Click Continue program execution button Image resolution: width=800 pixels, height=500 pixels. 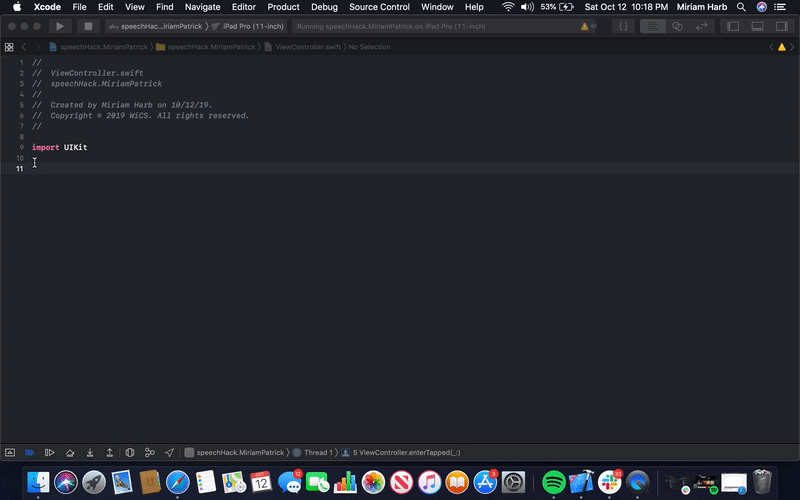tap(49, 453)
